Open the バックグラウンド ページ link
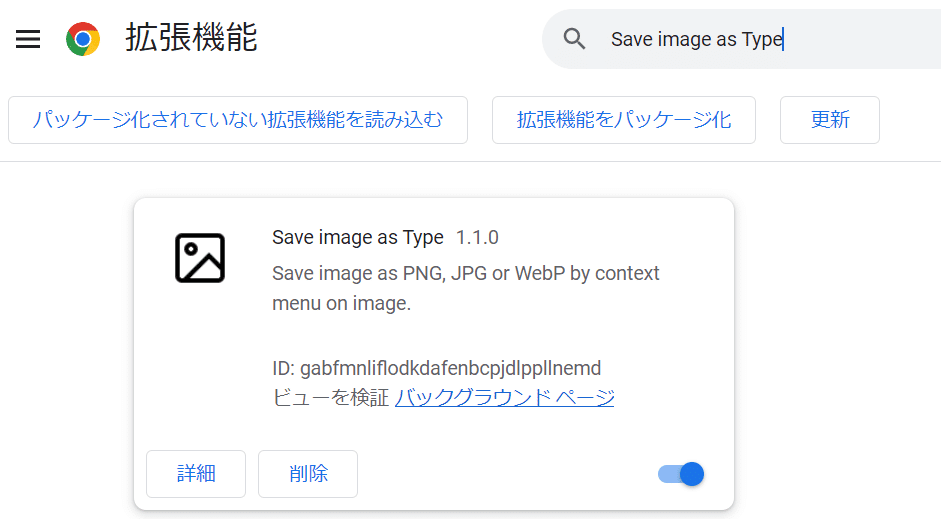This screenshot has width=941, height=519. (505, 397)
